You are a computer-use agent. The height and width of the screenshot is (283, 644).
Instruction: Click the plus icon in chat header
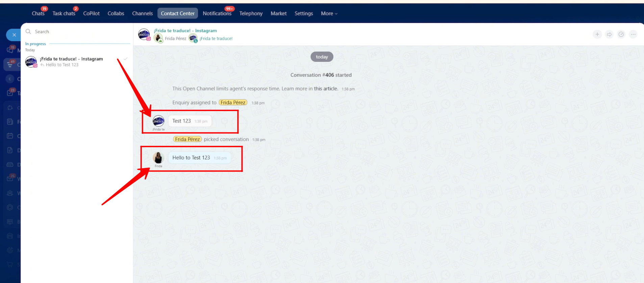pos(597,34)
